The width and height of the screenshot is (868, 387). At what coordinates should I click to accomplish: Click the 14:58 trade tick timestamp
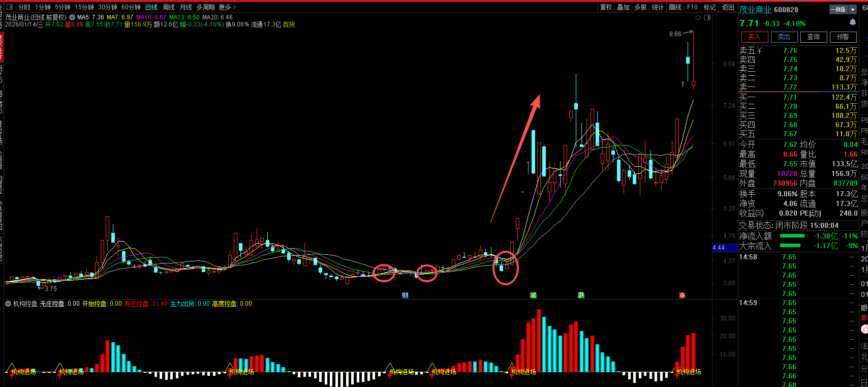(x=748, y=257)
